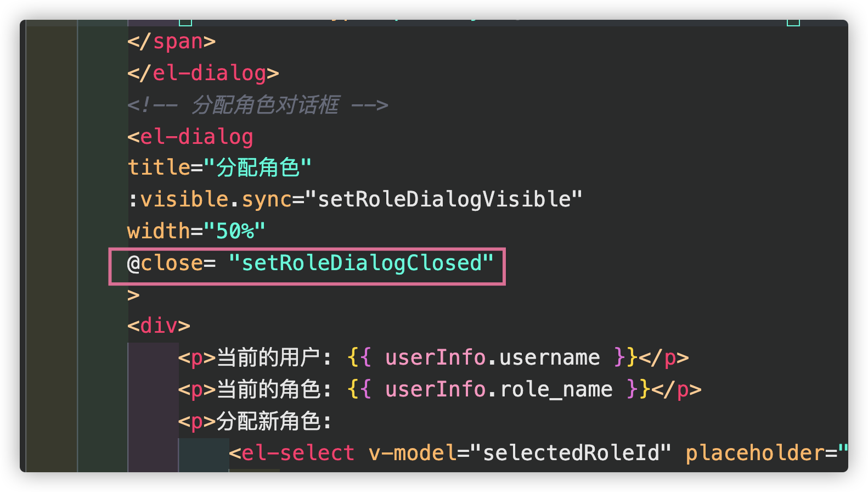Click the closing span tag
Viewport: 868px width, 492px height.
tap(171, 42)
